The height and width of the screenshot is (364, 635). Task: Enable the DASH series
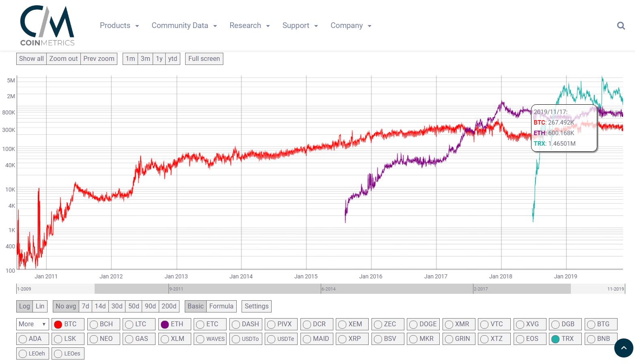pos(246,324)
